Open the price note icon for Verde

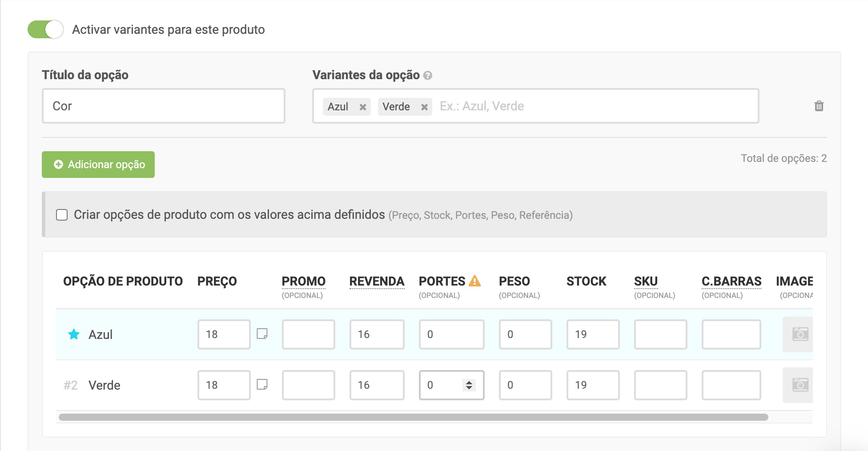tap(262, 384)
